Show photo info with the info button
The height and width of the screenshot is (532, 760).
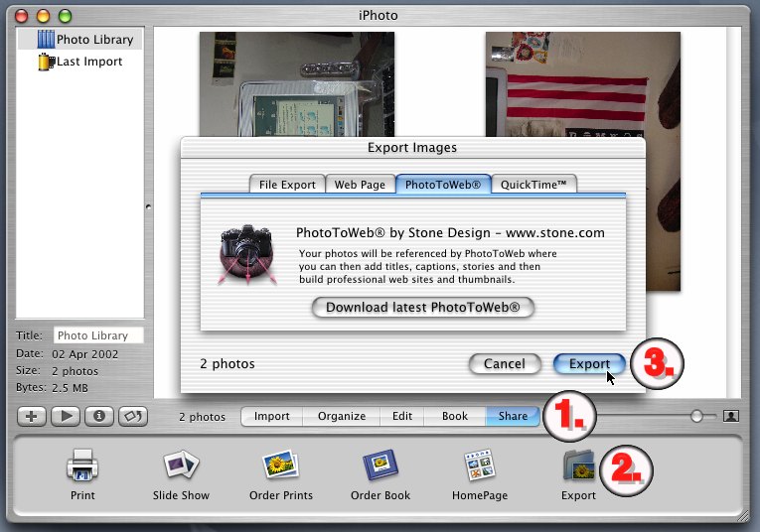click(99, 416)
